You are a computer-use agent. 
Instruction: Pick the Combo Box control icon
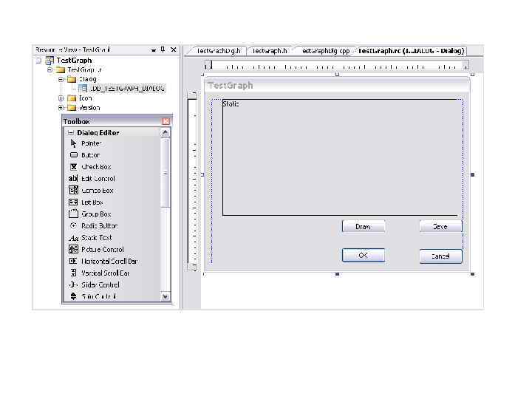(73, 190)
